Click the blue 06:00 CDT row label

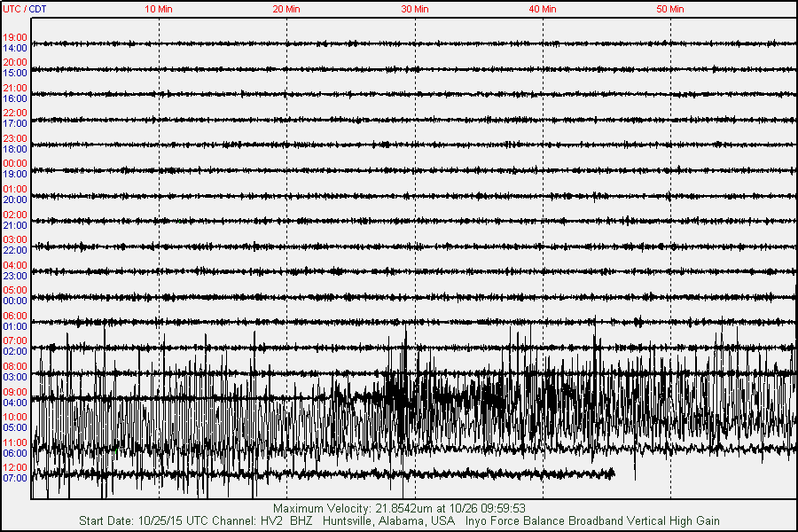coord(15,454)
